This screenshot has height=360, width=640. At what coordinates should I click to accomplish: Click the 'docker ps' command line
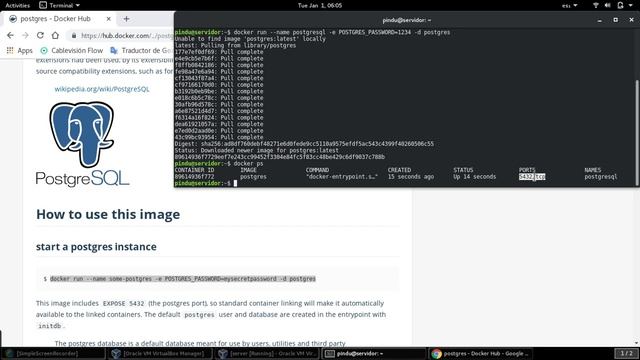click(x=248, y=164)
